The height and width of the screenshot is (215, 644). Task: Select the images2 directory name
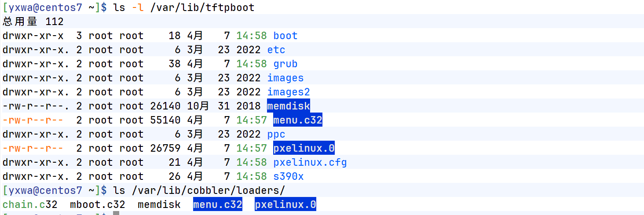point(288,92)
